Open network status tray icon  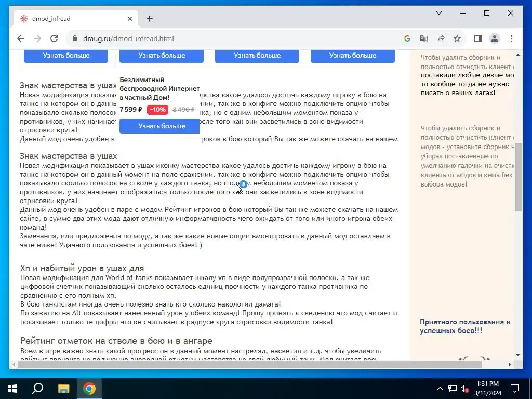click(453, 389)
